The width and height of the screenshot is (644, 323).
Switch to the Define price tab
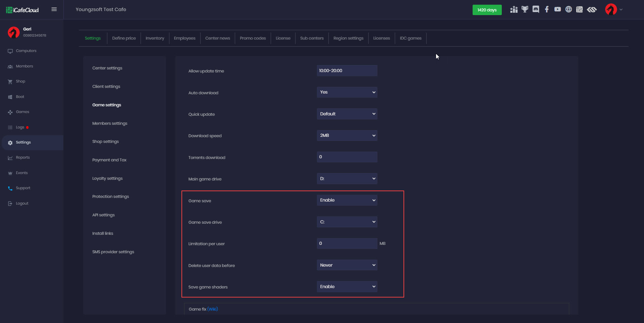tap(124, 38)
